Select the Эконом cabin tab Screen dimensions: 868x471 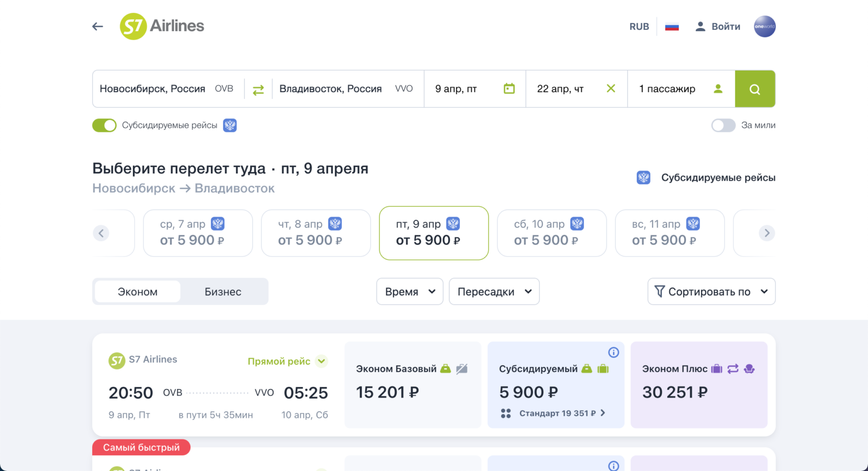137,291
